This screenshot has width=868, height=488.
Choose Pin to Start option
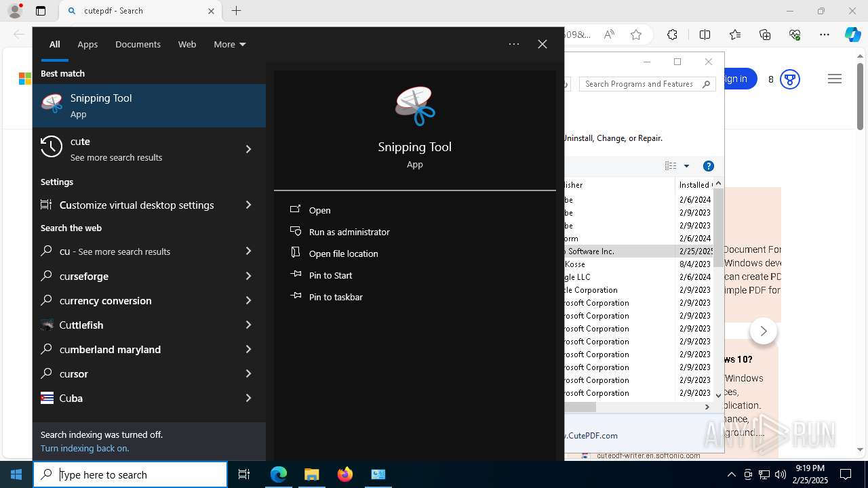coord(331,275)
